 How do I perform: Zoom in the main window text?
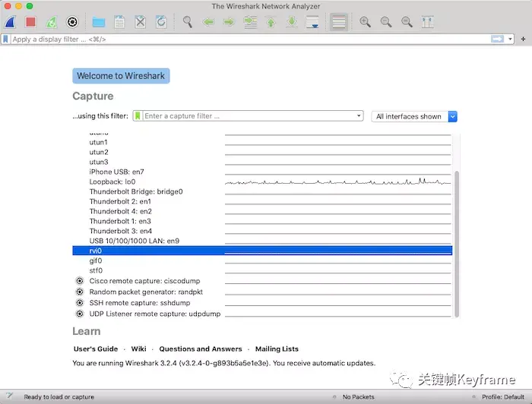tap(365, 22)
